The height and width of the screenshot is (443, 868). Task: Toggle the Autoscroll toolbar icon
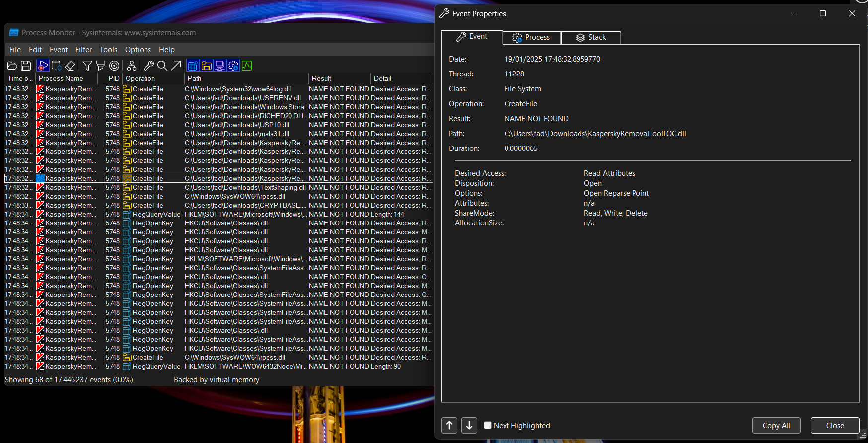(57, 66)
